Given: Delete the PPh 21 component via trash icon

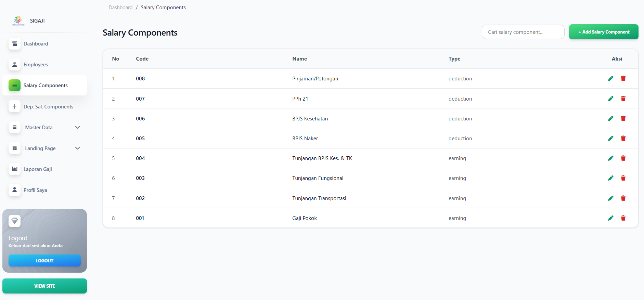Looking at the screenshot, I should (x=623, y=99).
